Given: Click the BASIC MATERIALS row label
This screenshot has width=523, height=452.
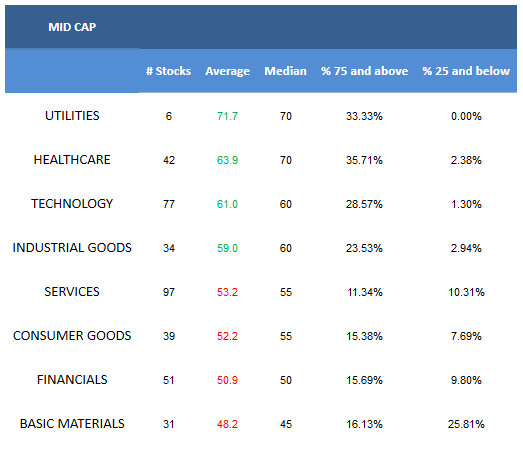Looking at the screenshot, I should click(x=72, y=424).
